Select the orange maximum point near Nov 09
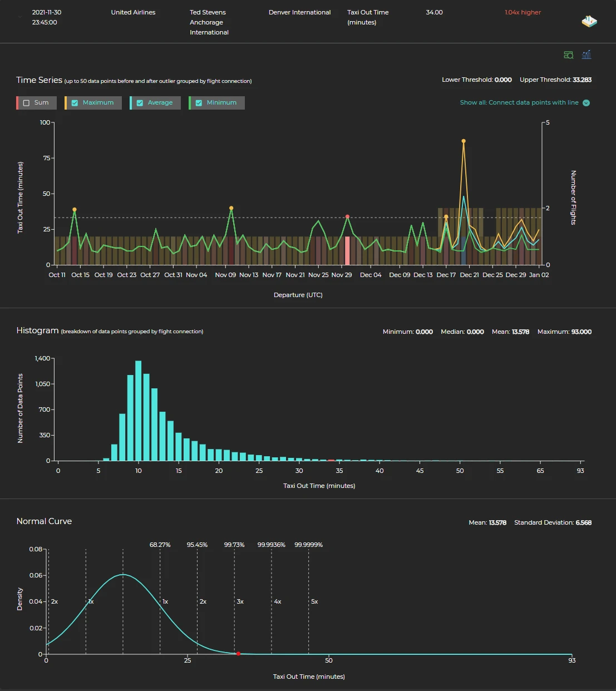 click(x=231, y=208)
